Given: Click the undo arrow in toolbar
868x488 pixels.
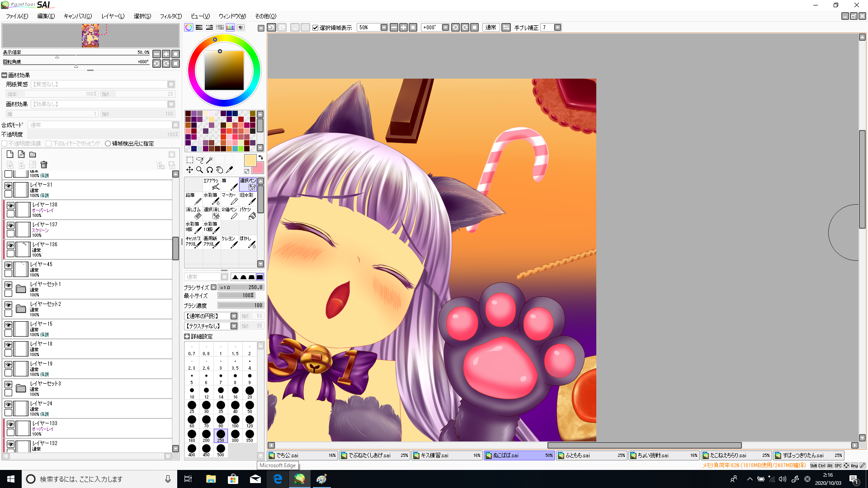Looking at the screenshot, I should [x=272, y=28].
